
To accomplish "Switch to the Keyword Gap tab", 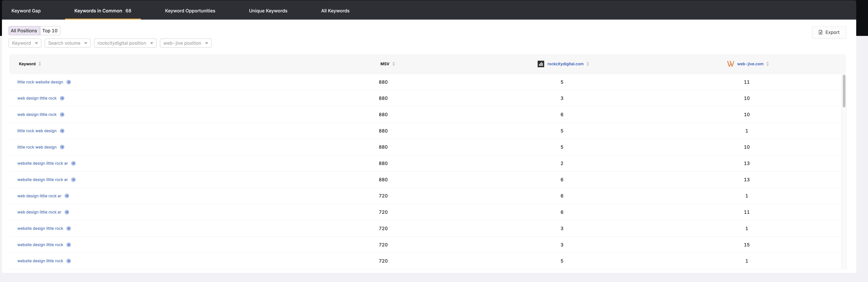I will [x=26, y=11].
